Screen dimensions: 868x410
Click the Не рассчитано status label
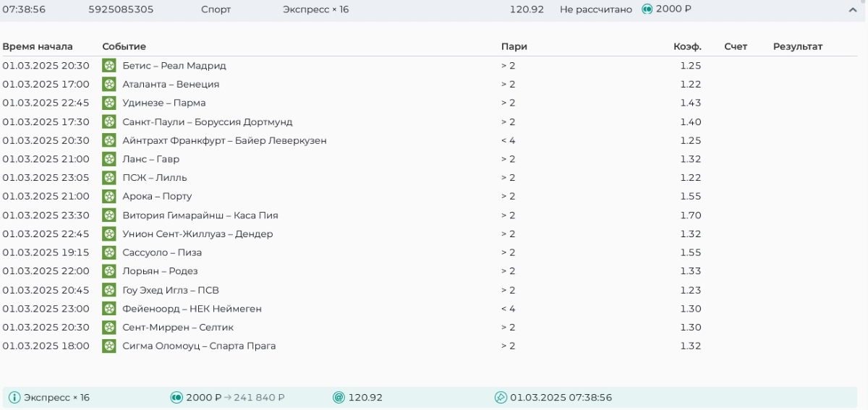click(596, 9)
